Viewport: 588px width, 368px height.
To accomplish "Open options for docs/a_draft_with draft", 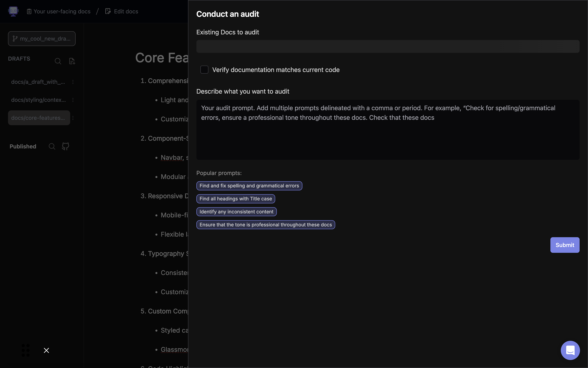I will point(73,82).
